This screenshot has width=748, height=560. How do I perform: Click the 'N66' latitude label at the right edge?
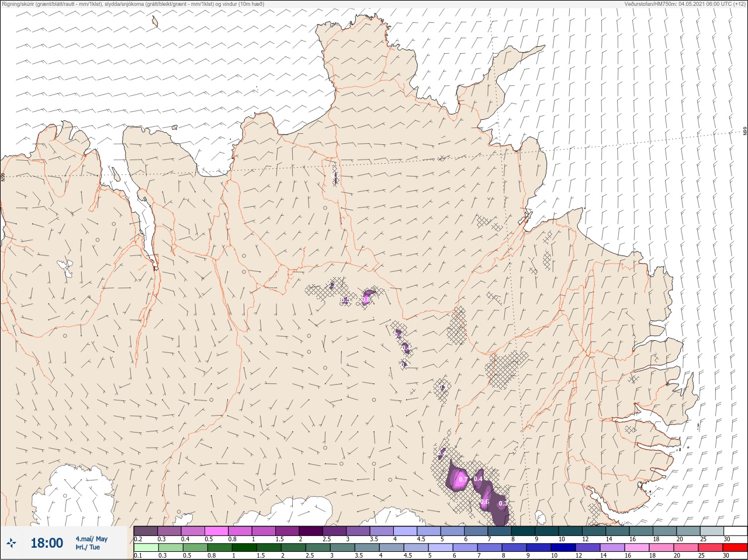point(745,132)
